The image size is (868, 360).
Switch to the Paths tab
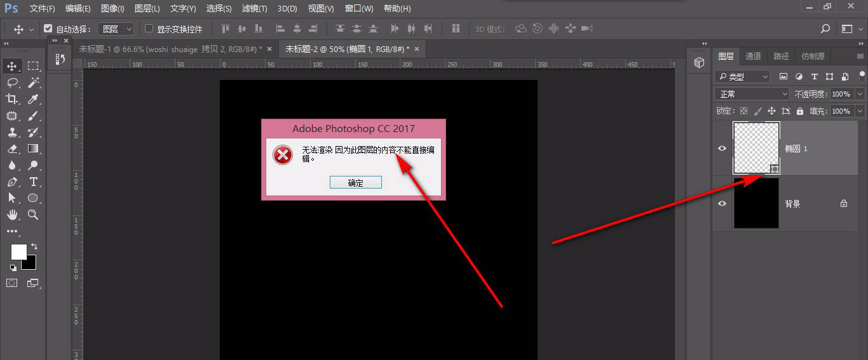(x=781, y=56)
